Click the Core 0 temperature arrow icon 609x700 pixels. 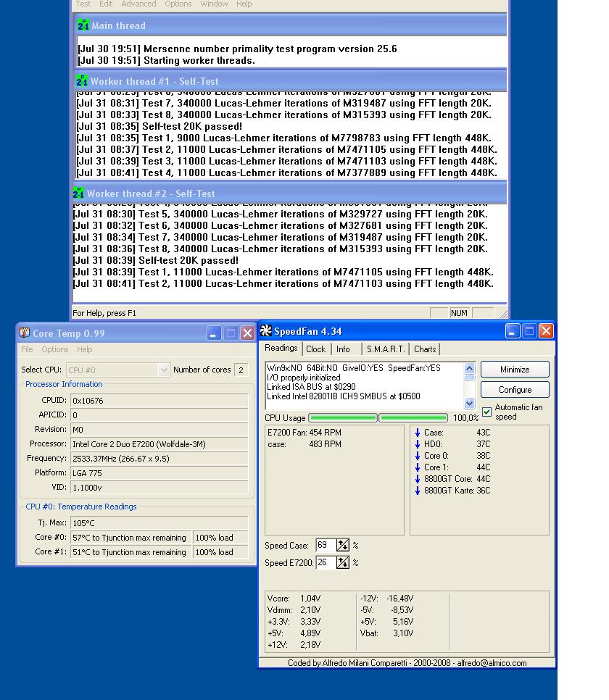(418, 456)
